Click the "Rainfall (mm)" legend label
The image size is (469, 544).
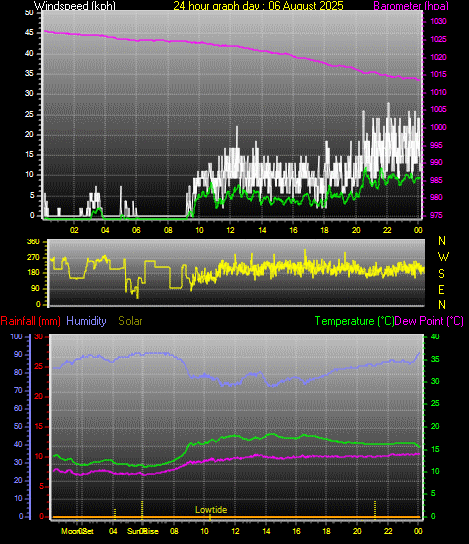31,321
